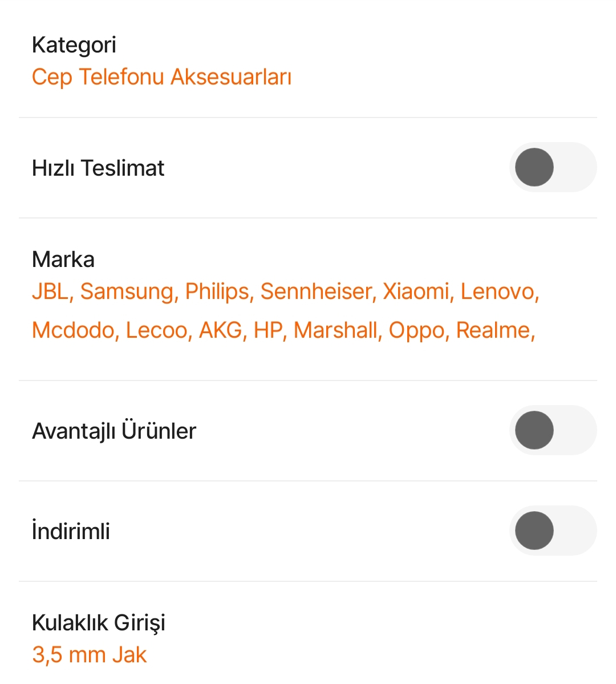
Task: Click the Lenovo brand text
Action: [497, 292]
